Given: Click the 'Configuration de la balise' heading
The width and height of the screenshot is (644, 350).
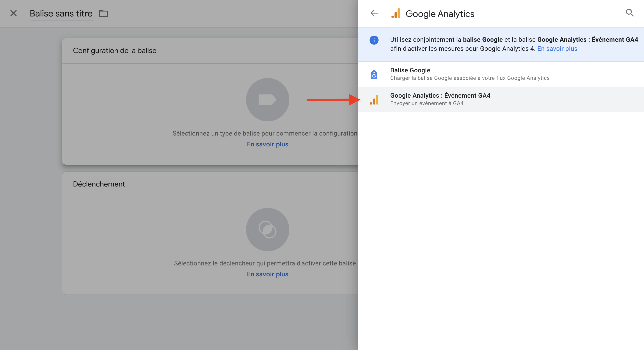Looking at the screenshot, I should (114, 51).
